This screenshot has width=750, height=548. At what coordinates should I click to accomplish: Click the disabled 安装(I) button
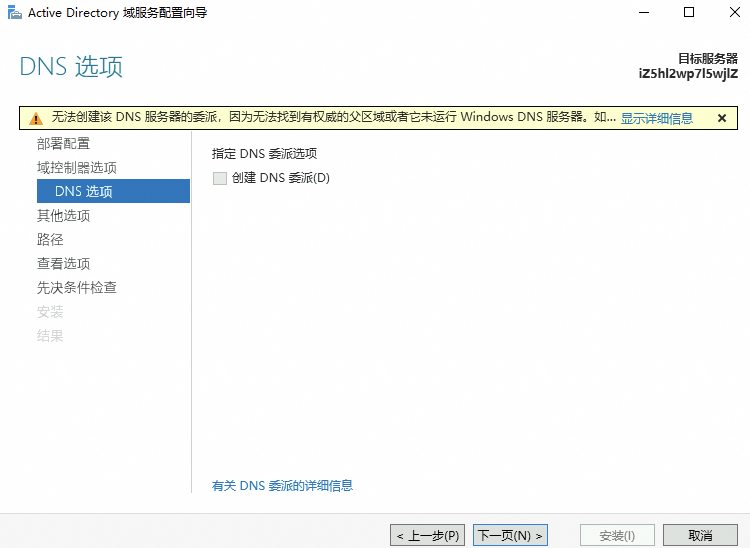click(617, 535)
